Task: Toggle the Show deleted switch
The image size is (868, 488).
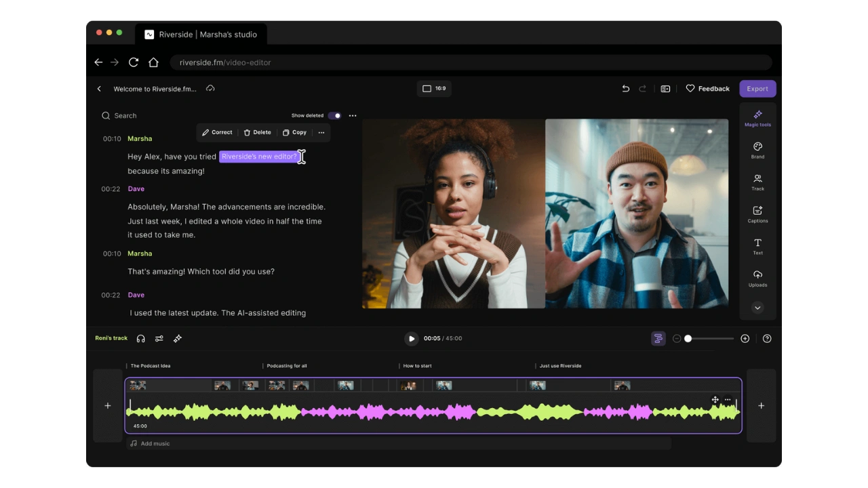Action: point(334,116)
